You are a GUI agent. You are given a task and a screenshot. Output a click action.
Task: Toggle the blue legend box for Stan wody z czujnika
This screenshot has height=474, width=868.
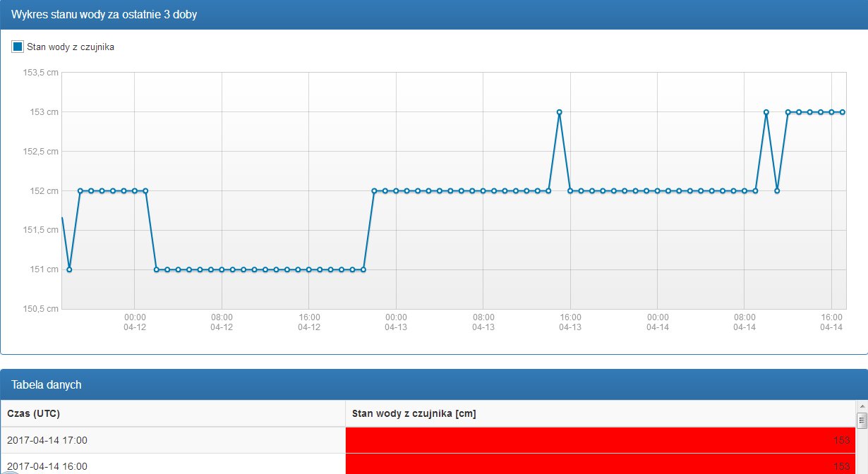coord(18,47)
